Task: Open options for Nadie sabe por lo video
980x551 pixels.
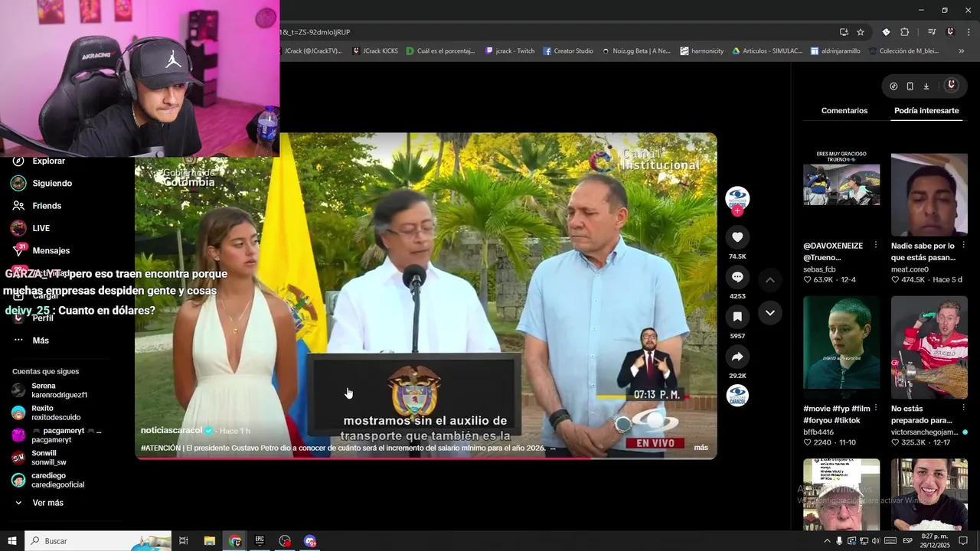Action: click(x=963, y=246)
